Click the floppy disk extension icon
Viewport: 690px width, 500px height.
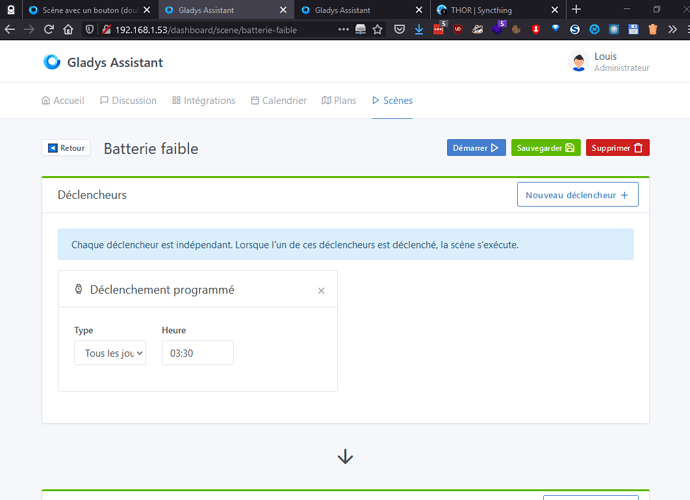click(633, 29)
